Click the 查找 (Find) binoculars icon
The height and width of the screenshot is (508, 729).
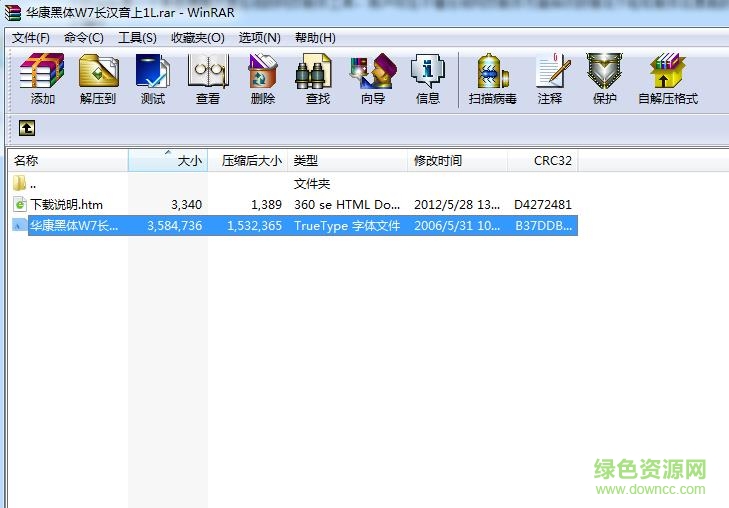[x=314, y=71]
